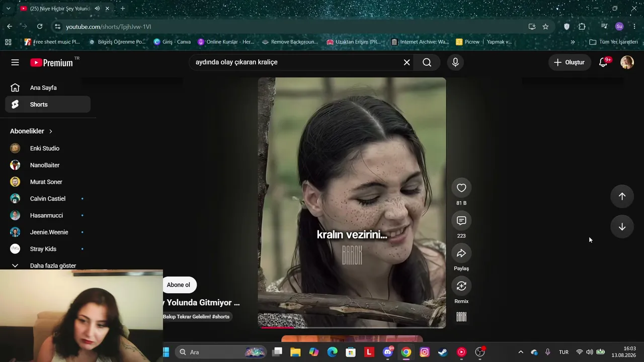
Task: Expand the Abonelikler section chevron
Action: (x=51, y=131)
